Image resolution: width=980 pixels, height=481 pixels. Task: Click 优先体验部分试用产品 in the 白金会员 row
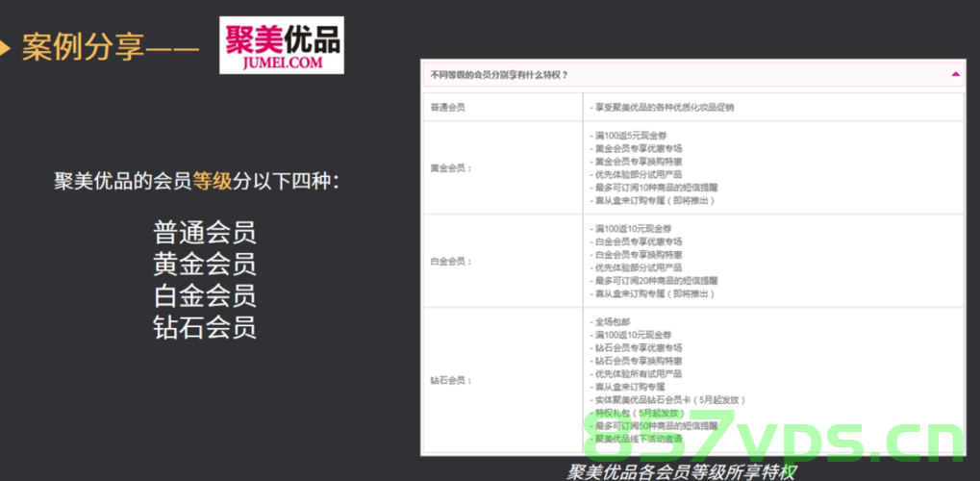click(x=636, y=267)
